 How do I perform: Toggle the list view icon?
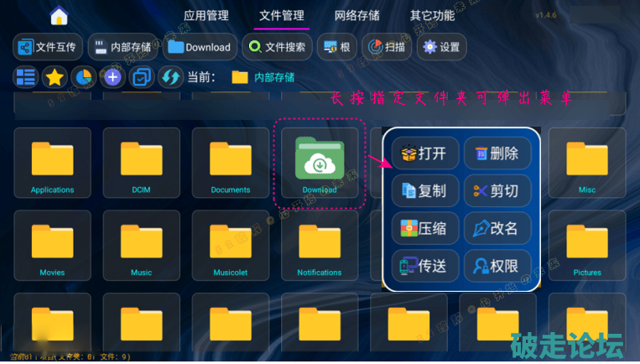click(x=26, y=77)
